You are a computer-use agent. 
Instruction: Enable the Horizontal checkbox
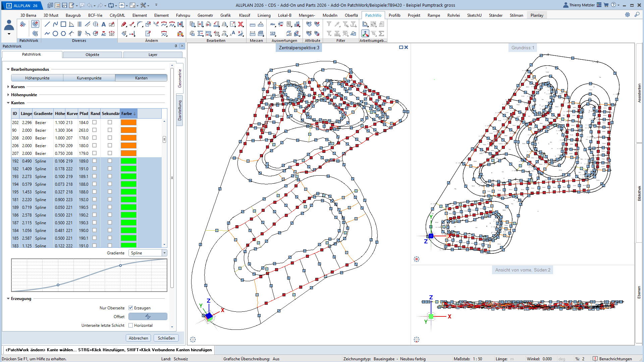click(x=131, y=325)
